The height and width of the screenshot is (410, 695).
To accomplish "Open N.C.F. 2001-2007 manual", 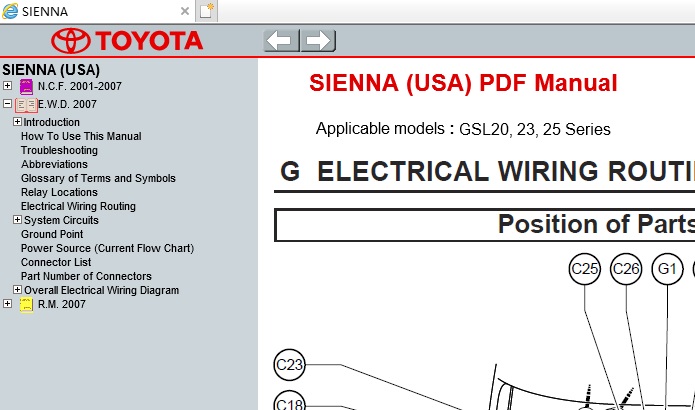I will click(x=80, y=86).
